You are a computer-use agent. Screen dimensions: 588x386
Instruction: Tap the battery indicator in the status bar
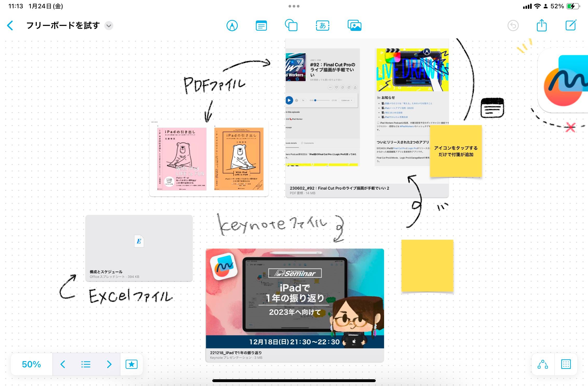573,6
